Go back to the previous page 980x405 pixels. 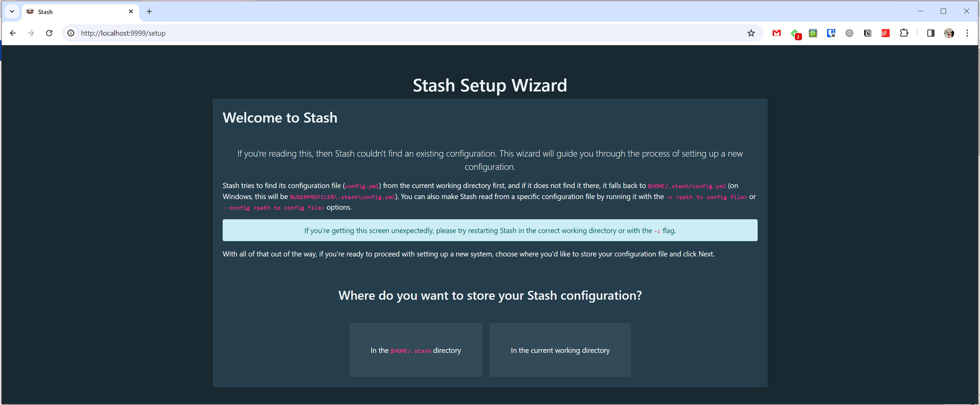click(13, 33)
